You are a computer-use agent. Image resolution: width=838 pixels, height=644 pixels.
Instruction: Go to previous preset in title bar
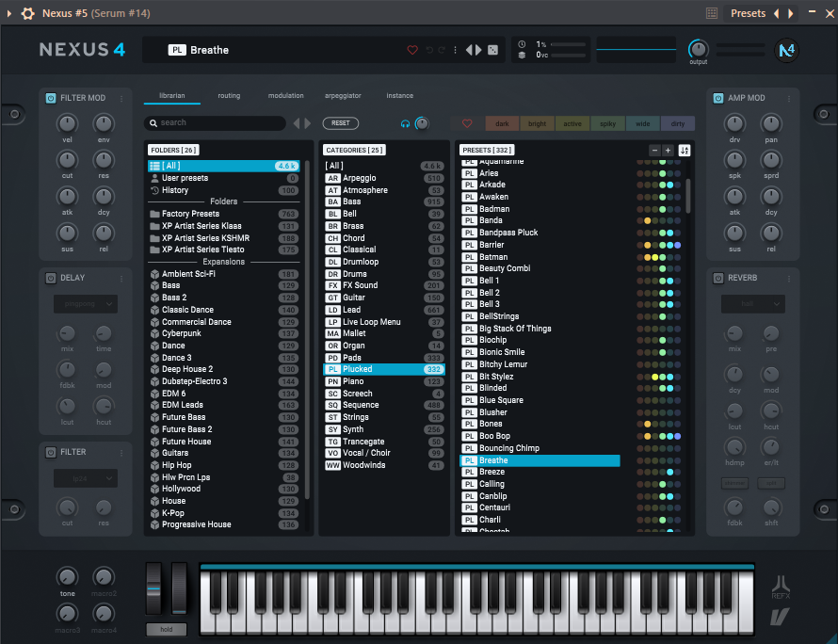pyautogui.click(x=777, y=13)
